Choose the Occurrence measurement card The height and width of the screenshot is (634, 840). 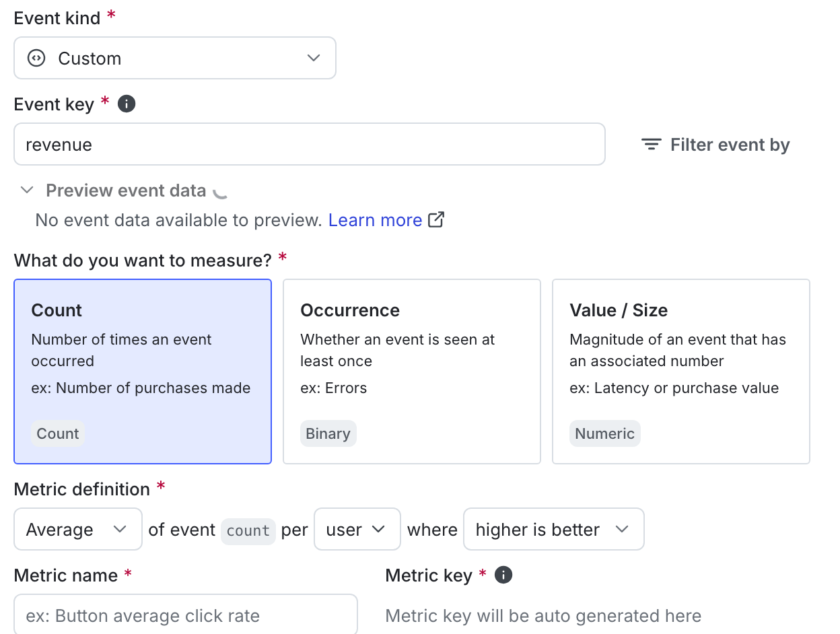point(411,372)
